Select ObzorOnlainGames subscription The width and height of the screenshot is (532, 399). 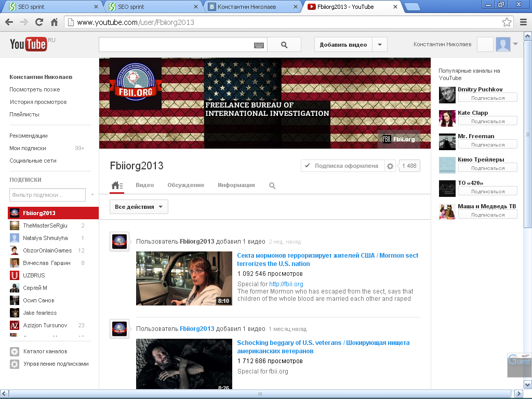[47, 251]
